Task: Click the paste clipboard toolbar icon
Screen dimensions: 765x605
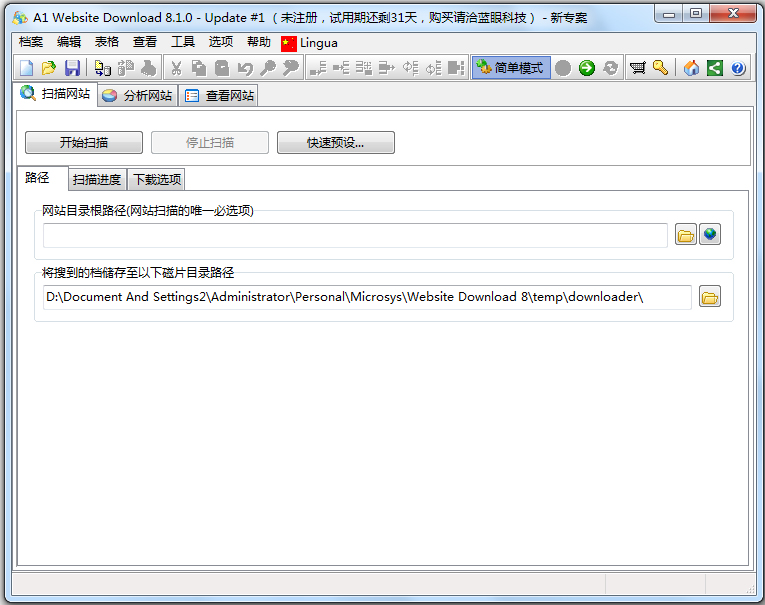Action: (x=222, y=68)
